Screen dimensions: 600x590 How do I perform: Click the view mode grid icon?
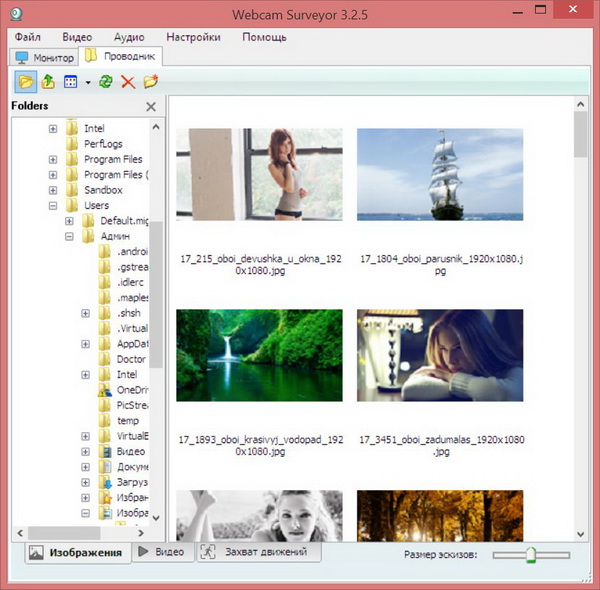(71, 81)
